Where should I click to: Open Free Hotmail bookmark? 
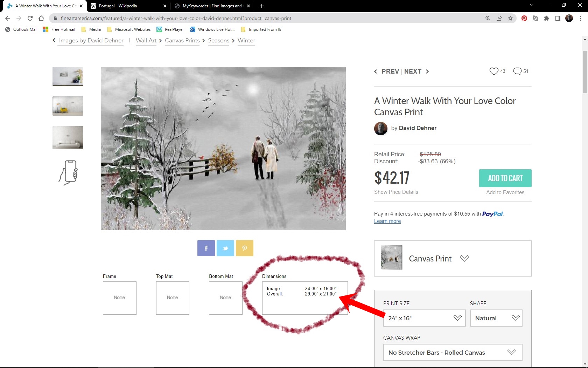tap(59, 29)
